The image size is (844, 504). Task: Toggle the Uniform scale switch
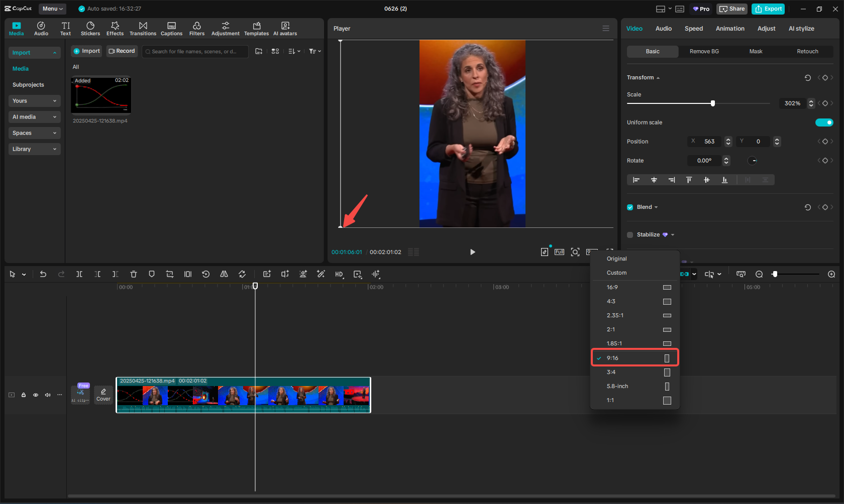click(x=824, y=122)
